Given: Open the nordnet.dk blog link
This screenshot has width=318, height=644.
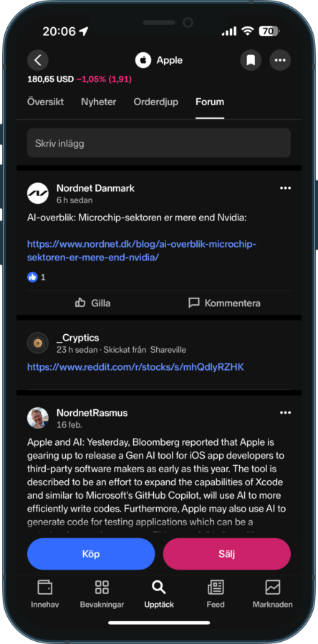Looking at the screenshot, I should pyautogui.click(x=142, y=251).
